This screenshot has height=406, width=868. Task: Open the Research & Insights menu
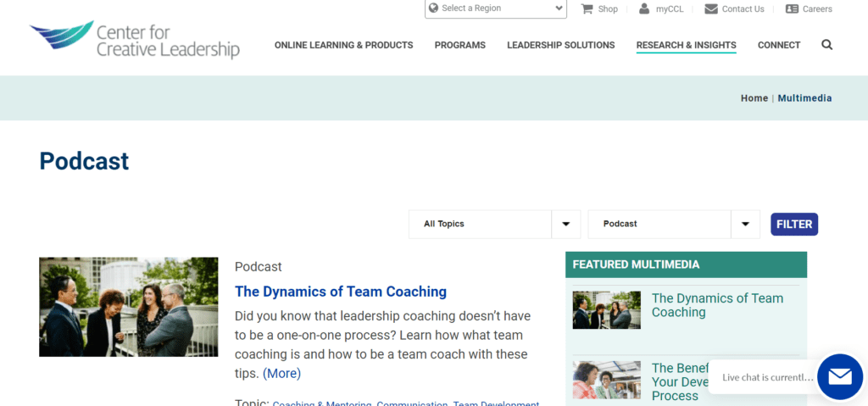click(686, 46)
